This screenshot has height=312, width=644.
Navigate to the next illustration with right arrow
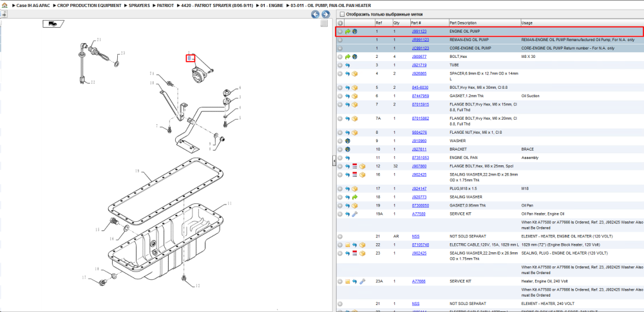click(x=325, y=15)
